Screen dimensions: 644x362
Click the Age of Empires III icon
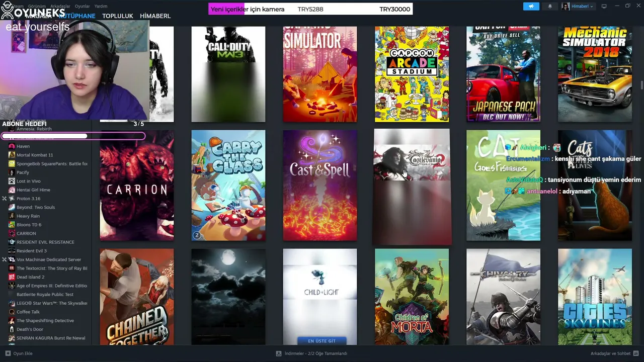click(x=12, y=286)
